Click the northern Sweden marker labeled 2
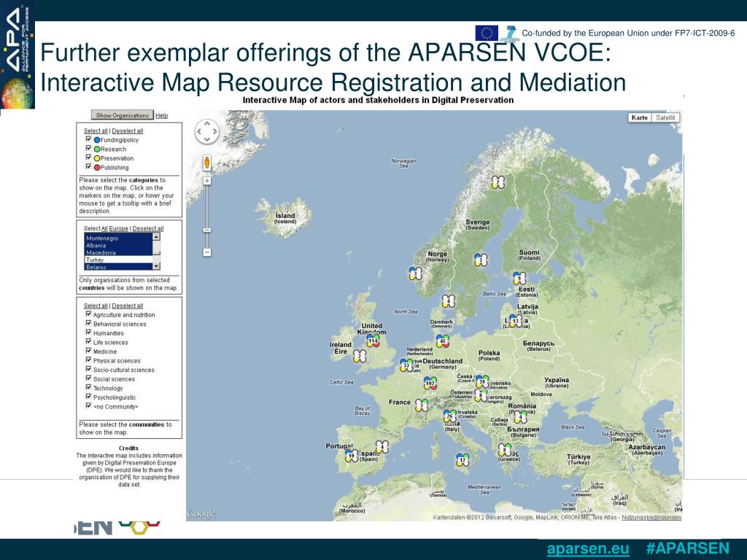The image size is (747, 560). [498, 182]
